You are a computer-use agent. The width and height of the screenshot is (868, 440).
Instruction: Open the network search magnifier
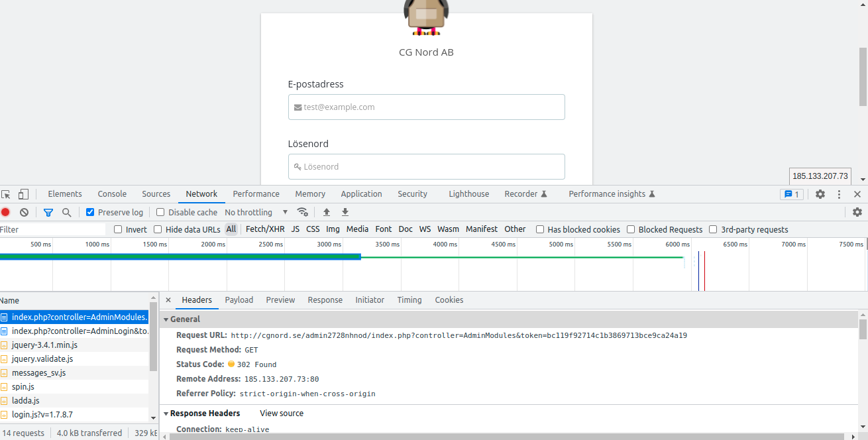66,212
